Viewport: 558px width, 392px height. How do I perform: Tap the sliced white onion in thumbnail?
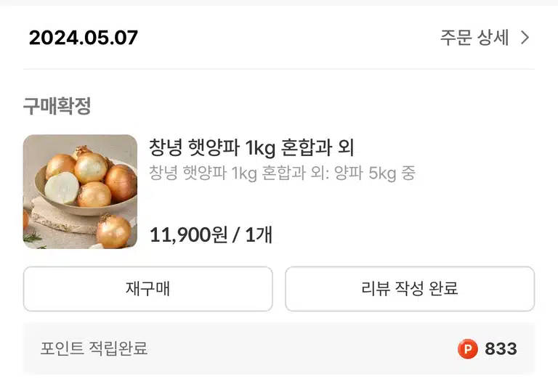click(x=62, y=187)
